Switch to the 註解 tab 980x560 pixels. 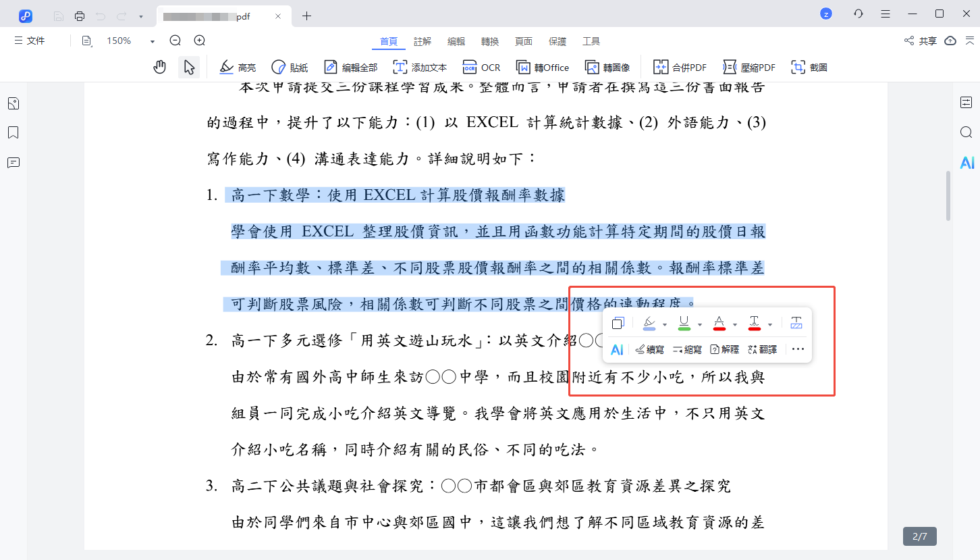423,41
